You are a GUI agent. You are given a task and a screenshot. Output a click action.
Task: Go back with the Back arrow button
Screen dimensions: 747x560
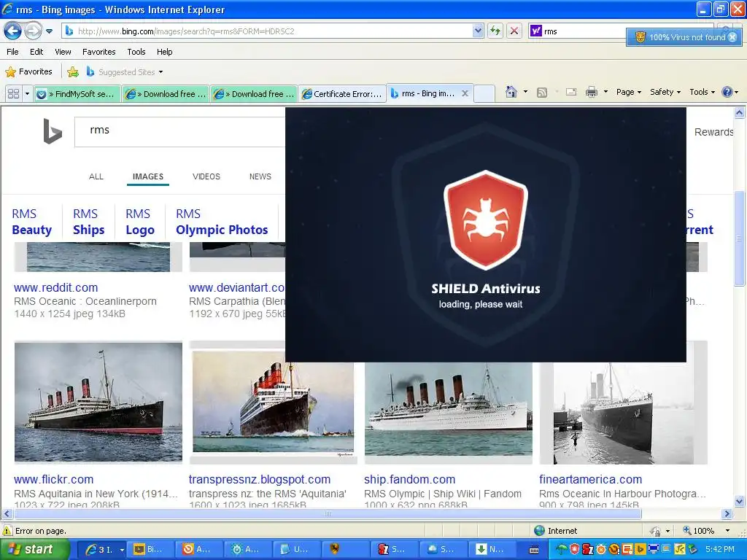tap(13, 31)
